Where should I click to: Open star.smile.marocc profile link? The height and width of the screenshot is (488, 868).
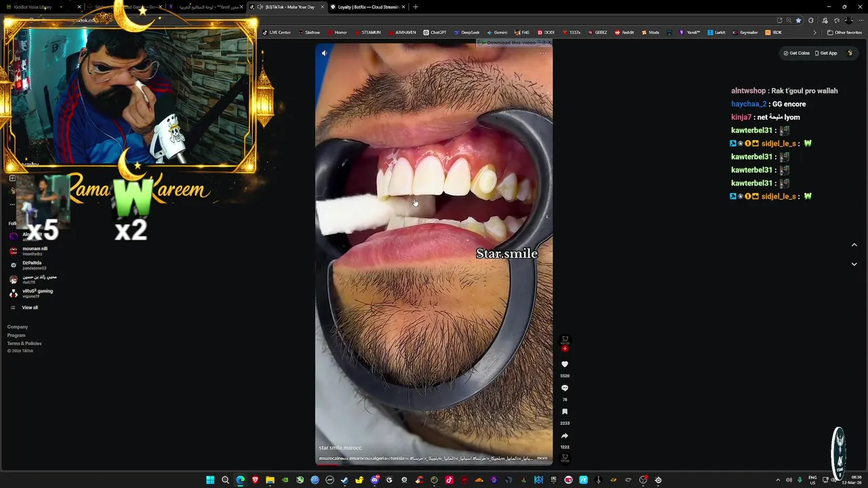[x=340, y=448]
